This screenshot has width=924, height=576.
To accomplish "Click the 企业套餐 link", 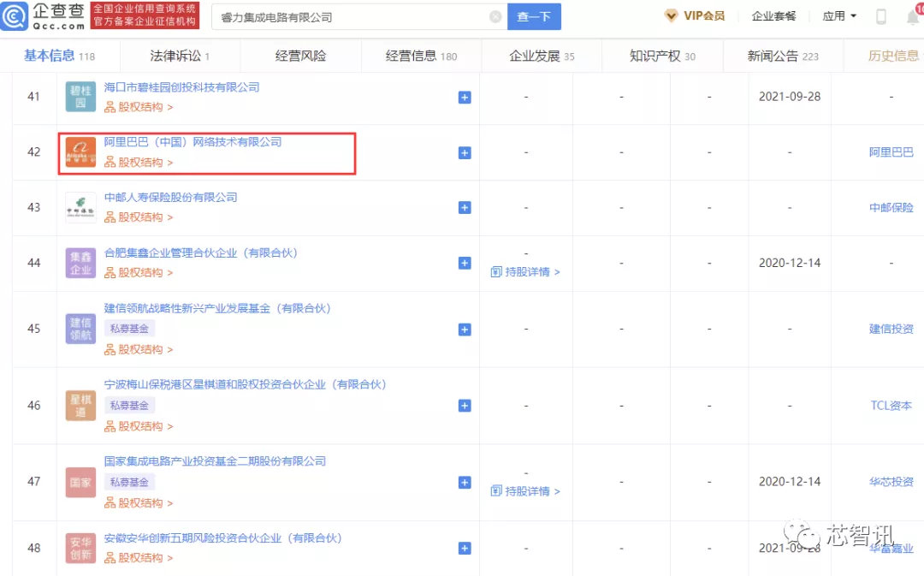I will (773, 16).
